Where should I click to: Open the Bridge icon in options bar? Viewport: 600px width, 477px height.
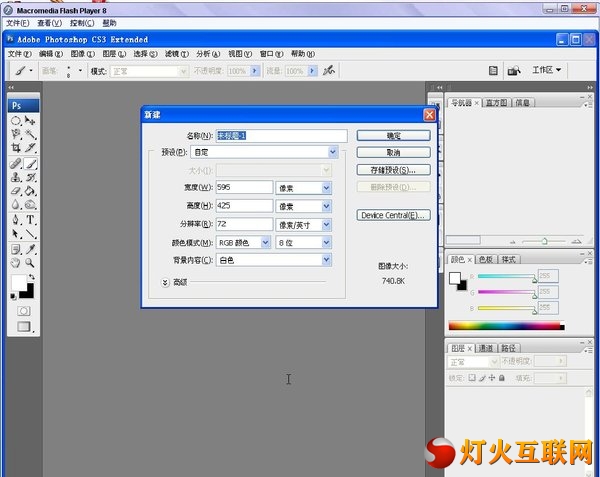coord(514,70)
